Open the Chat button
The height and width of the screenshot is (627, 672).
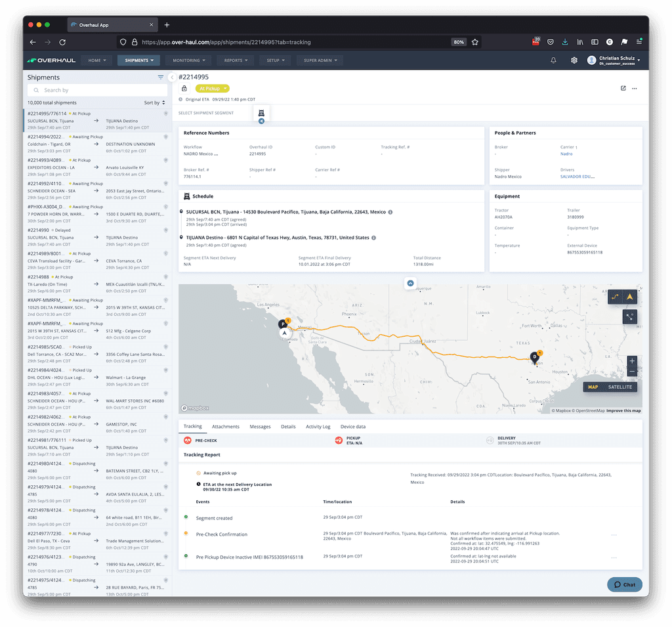tap(625, 584)
